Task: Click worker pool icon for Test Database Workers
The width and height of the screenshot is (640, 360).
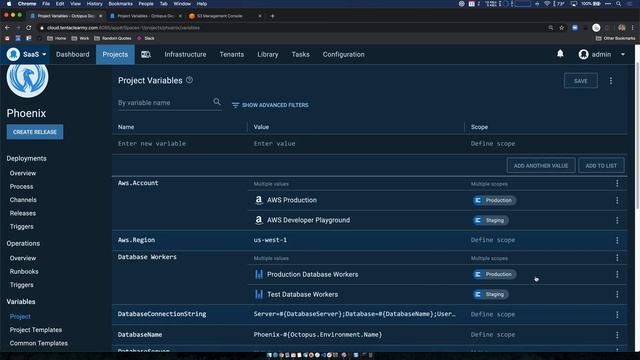Action: click(x=259, y=294)
